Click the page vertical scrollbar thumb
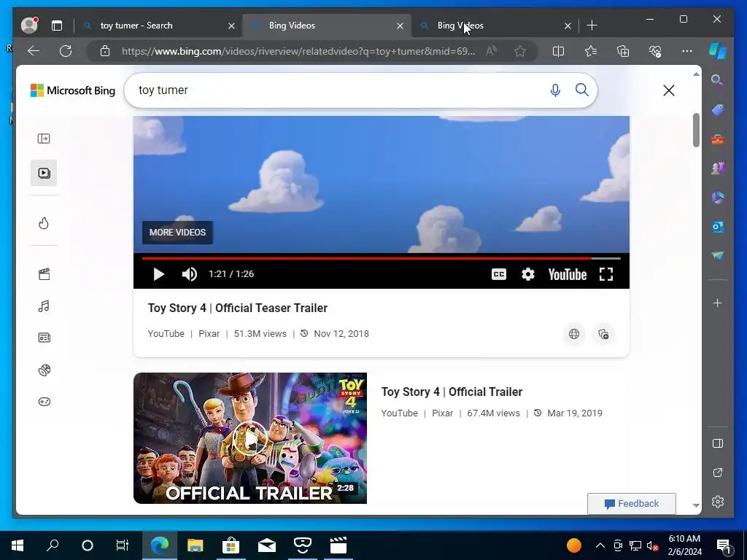 point(696,130)
